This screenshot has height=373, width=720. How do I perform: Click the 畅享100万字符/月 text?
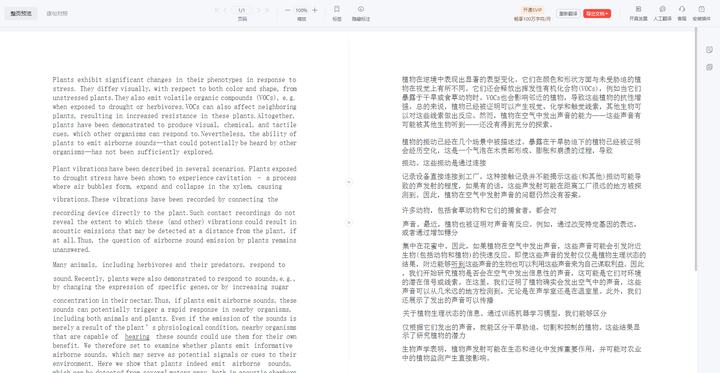click(x=532, y=19)
